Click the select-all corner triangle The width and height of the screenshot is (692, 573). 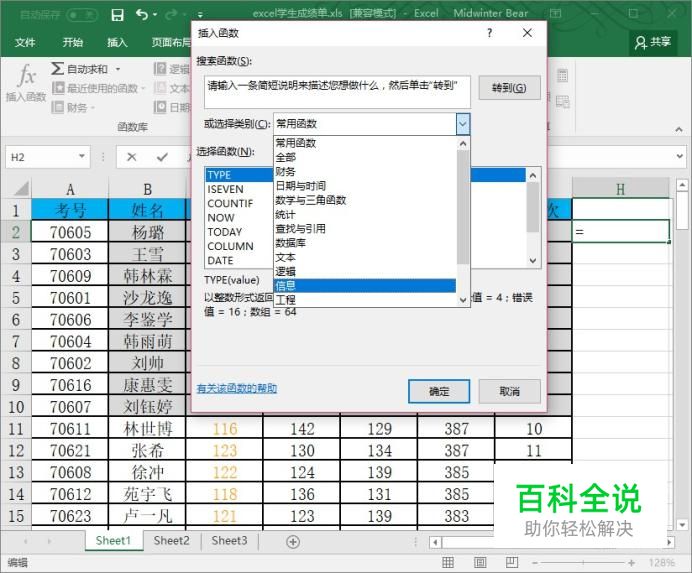point(21,189)
